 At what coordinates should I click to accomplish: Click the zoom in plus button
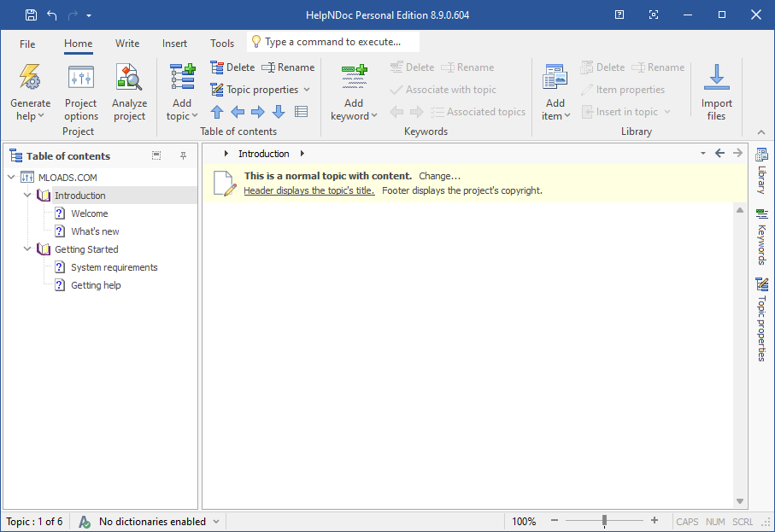655,520
